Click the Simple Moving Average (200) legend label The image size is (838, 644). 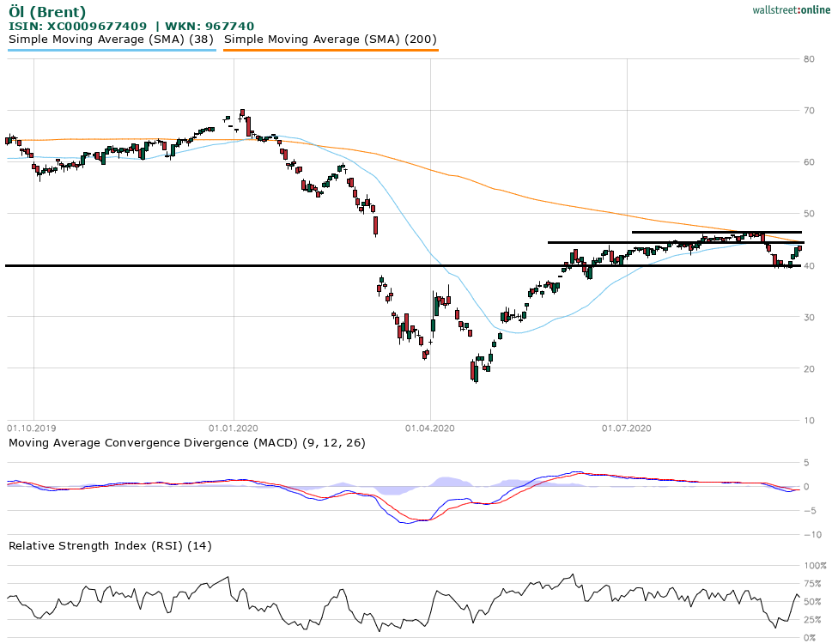pyautogui.click(x=331, y=39)
